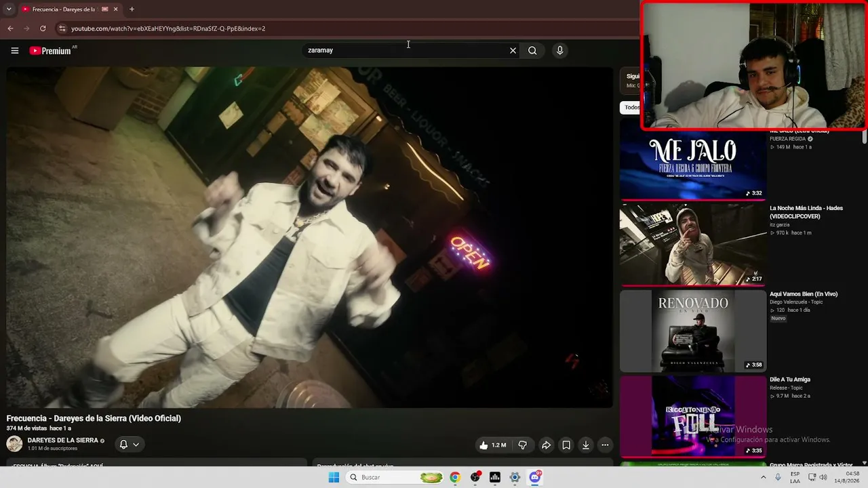Go forward with the browser forward arrow
Screen dimensions: 868x488
tap(26, 28)
